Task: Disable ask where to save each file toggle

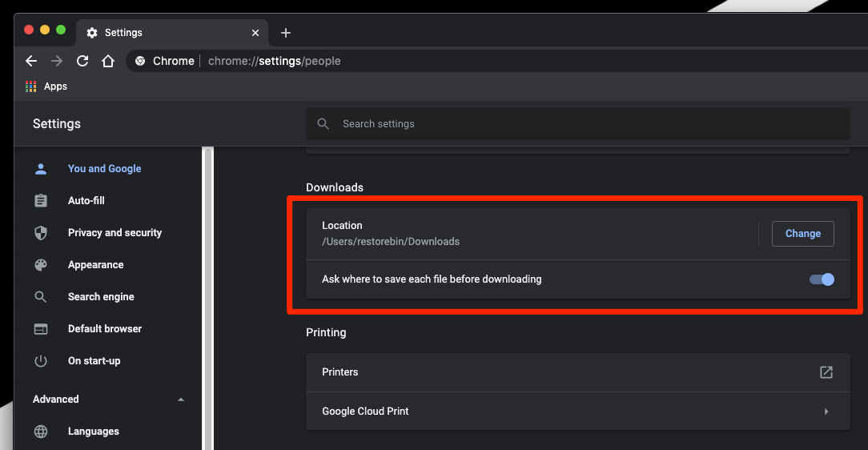Action: pos(822,279)
